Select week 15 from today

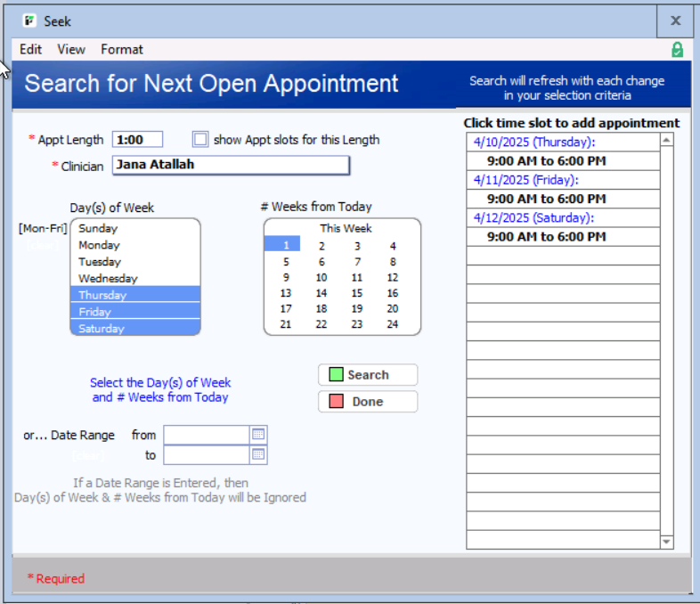tap(357, 293)
